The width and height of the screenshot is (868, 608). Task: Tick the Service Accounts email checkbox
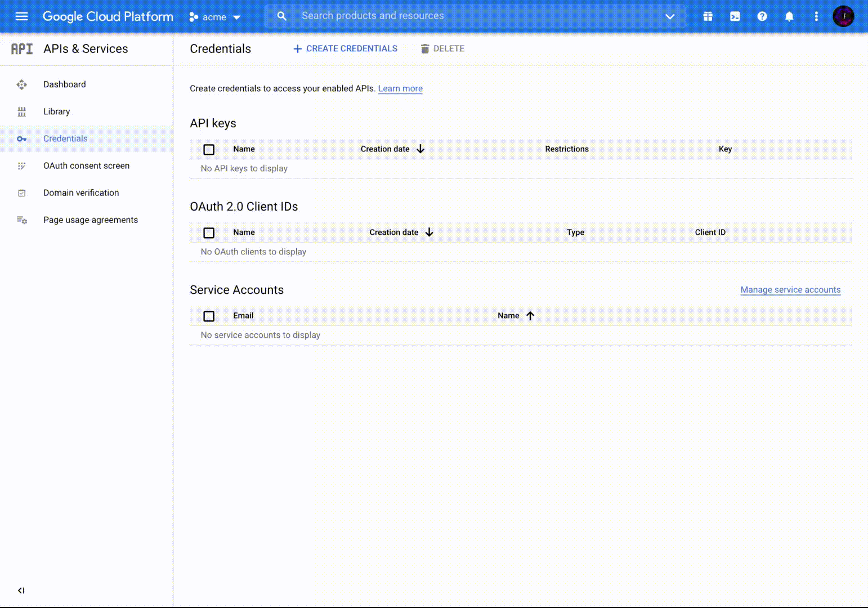(x=209, y=316)
